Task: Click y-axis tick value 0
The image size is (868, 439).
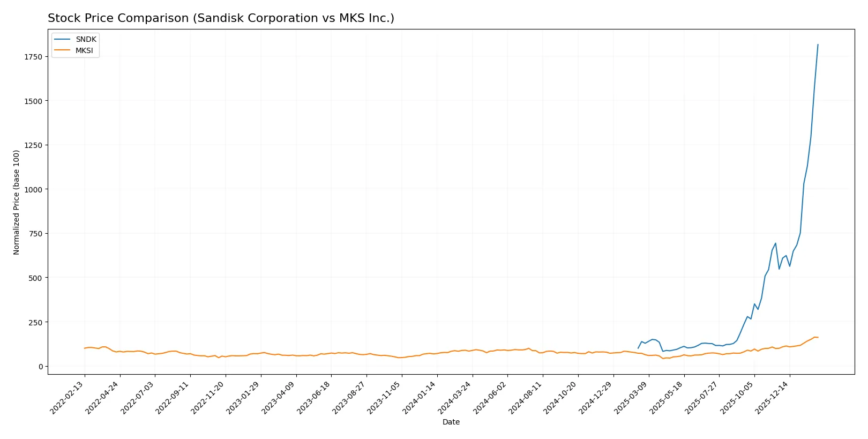Action: pyautogui.click(x=40, y=367)
